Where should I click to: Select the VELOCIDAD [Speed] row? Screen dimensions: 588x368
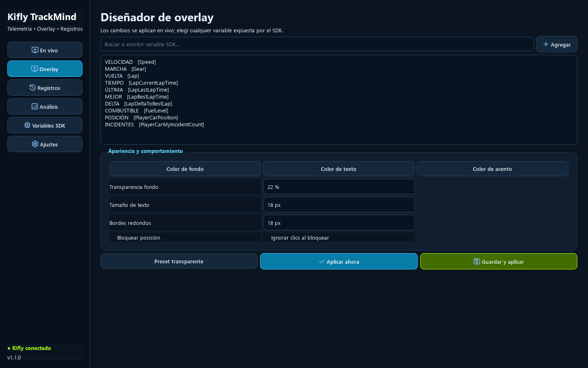[x=339, y=62]
